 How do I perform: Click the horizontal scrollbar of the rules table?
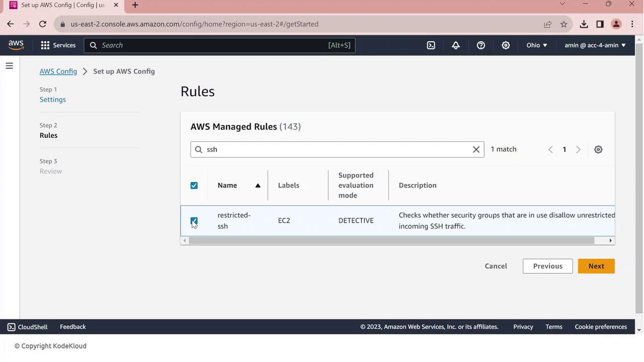pos(391,240)
